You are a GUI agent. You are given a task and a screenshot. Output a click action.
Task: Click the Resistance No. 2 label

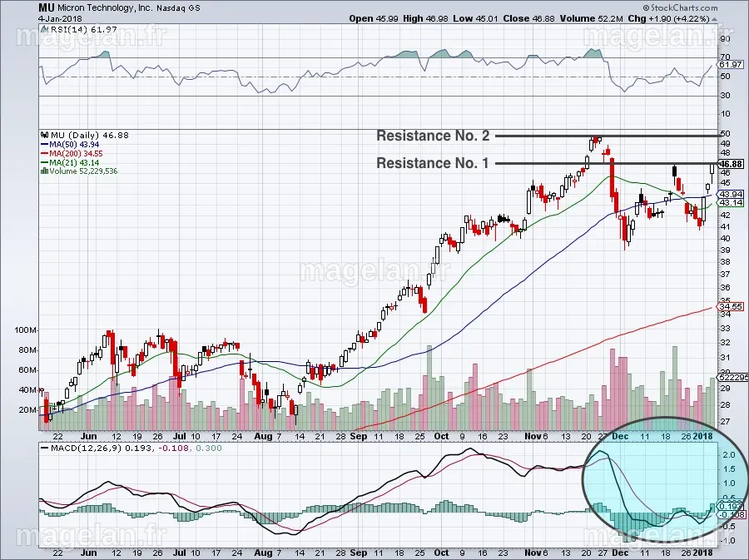click(x=433, y=136)
